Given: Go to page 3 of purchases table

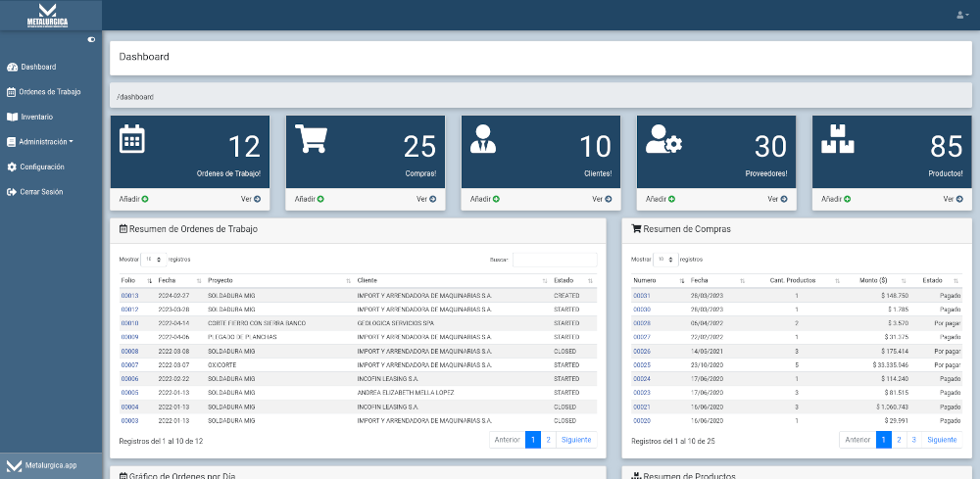Looking at the screenshot, I should [x=913, y=440].
